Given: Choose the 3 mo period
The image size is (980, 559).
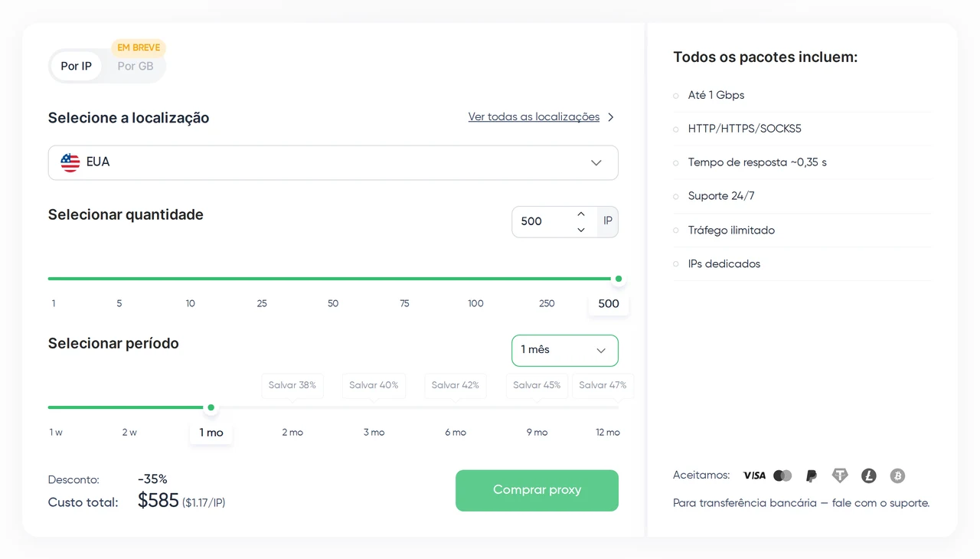Looking at the screenshot, I should (x=374, y=433).
